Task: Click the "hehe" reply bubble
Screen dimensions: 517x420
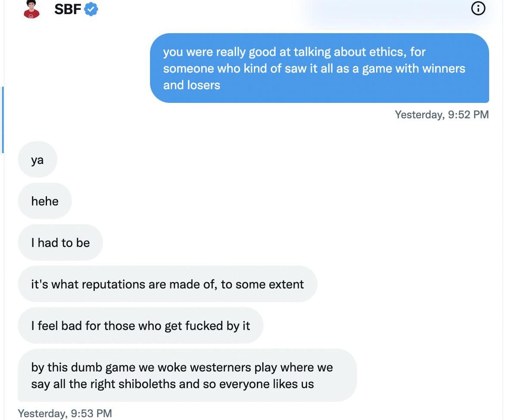Action: tap(45, 201)
